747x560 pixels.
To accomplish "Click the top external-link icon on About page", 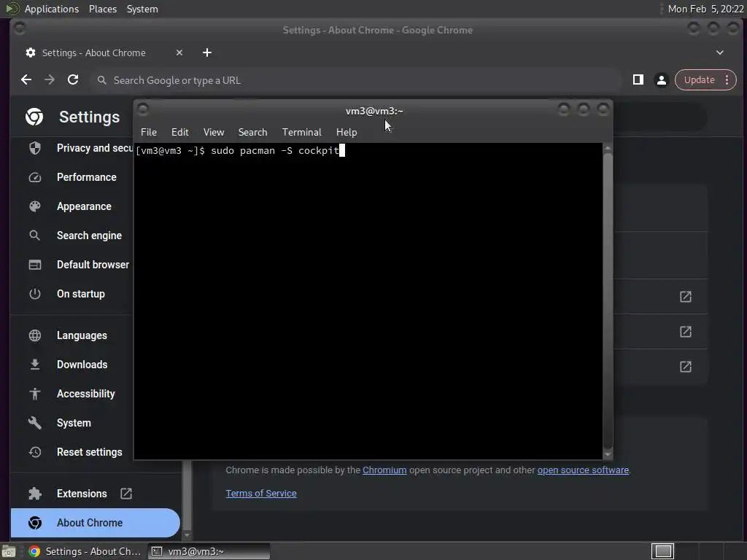I will coord(686,297).
